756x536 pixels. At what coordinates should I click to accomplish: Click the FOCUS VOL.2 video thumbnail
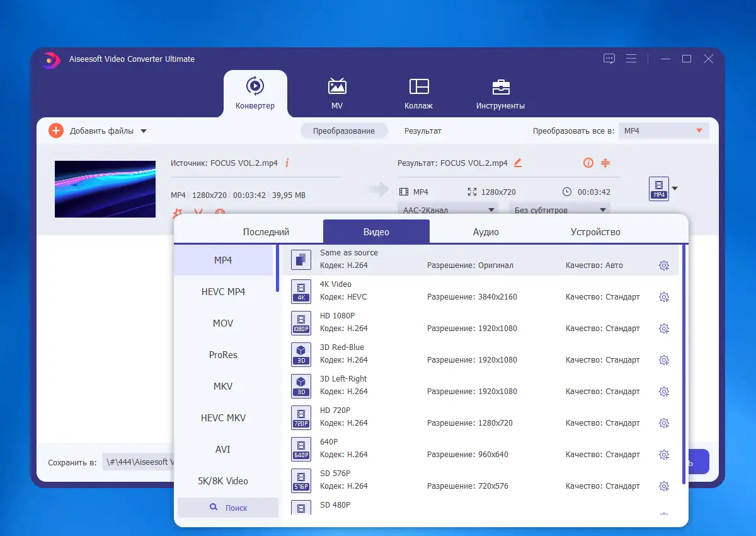[105, 189]
